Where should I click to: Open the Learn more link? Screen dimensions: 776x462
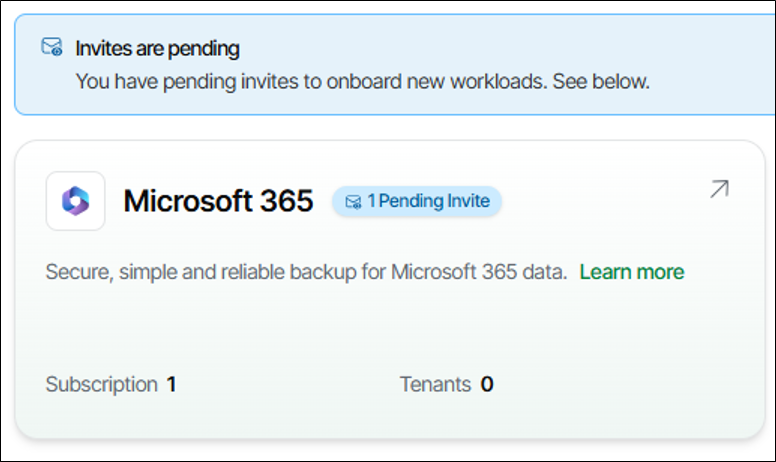coord(631,272)
